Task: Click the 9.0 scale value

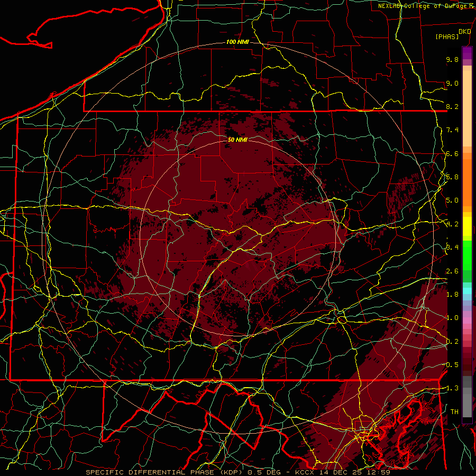Action: pos(452,83)
